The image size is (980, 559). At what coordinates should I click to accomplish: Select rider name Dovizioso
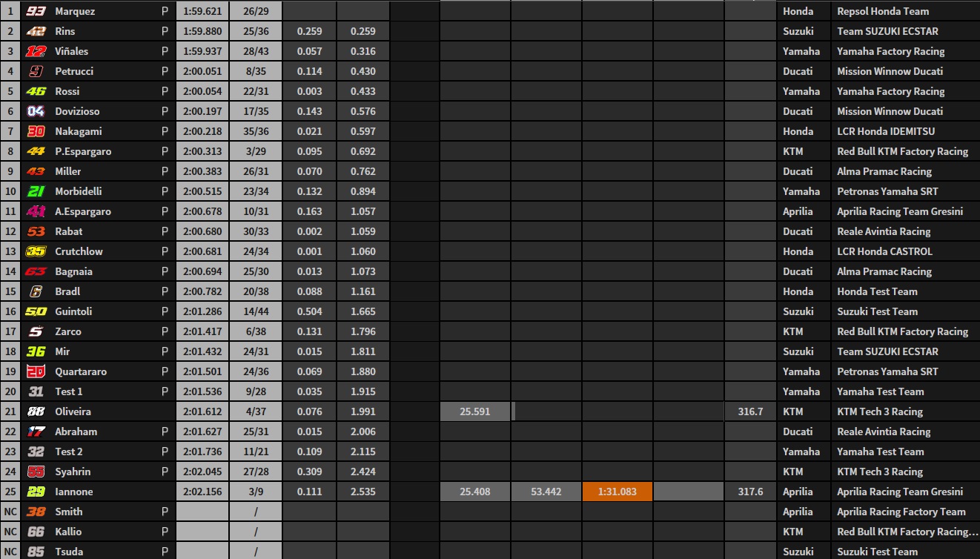coord(77,111)
